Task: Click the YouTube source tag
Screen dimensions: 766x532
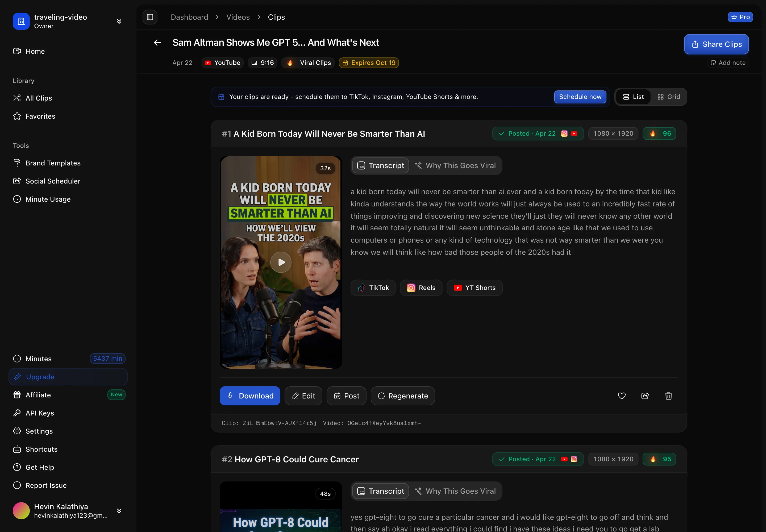Action: pos(222,63)
